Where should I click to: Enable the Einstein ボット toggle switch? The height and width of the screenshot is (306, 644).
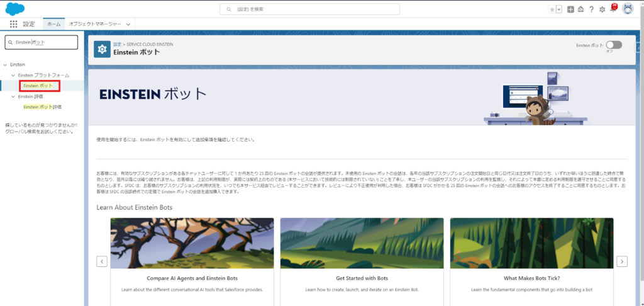point(613,45)
